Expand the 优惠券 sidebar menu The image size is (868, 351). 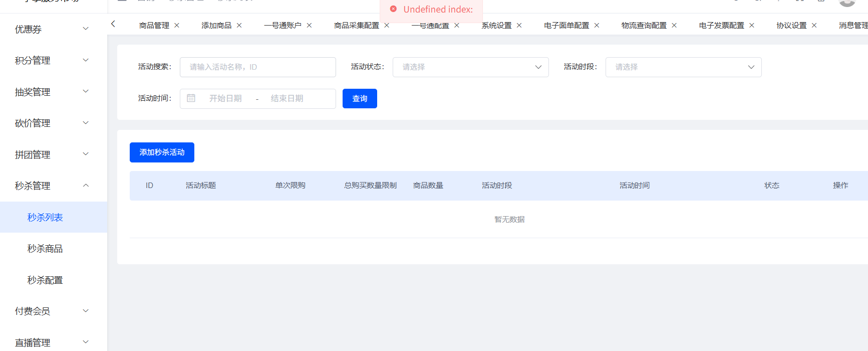pos(53,29)
